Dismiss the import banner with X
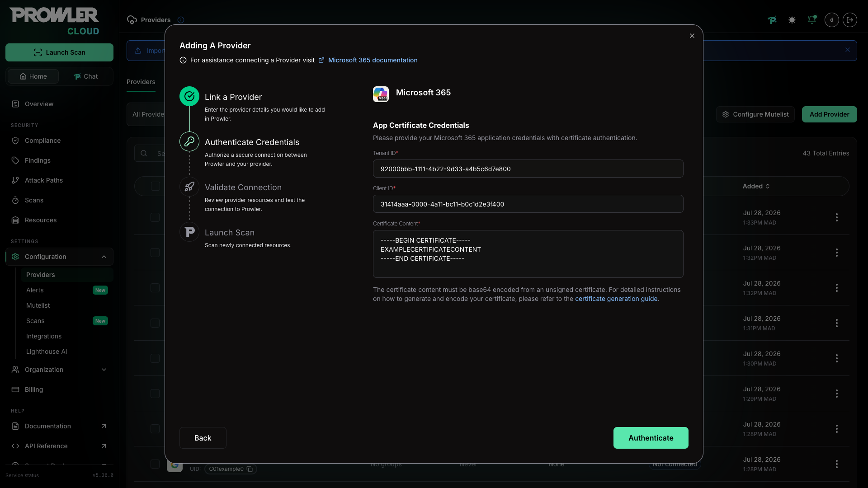This screenshot has height=488, width=868. coord(848,50)
